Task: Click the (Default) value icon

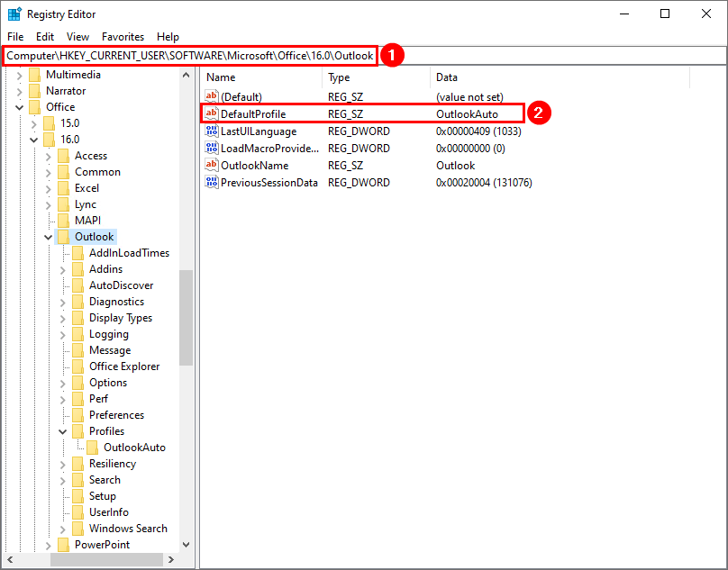Action: pos(212,96)
